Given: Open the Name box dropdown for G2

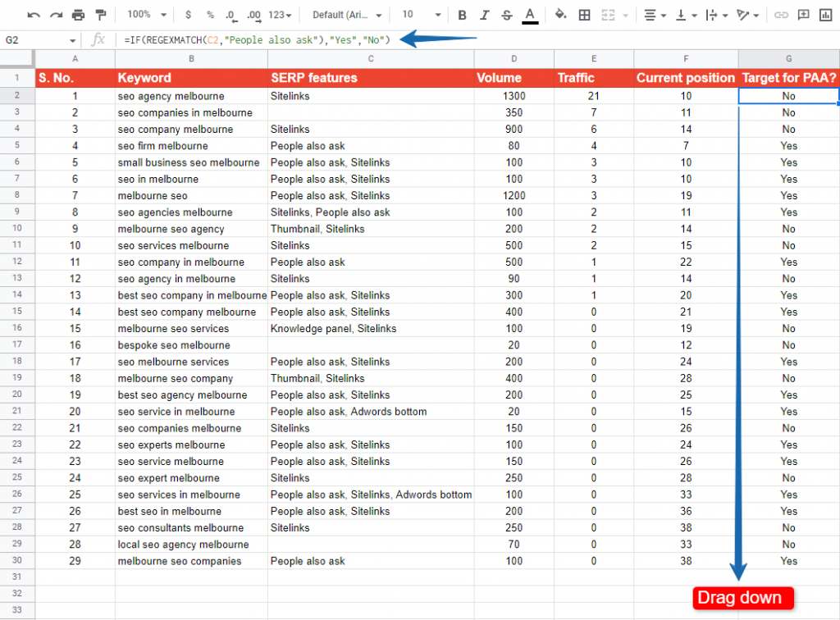Looking at the screenshot, I should tap(72, 40).
